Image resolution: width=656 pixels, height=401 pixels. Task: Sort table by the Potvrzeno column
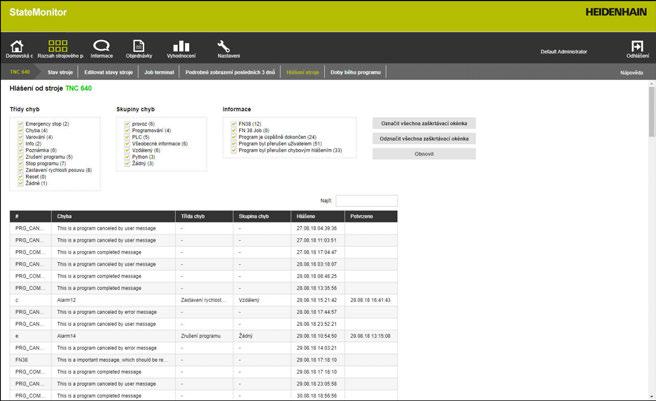tap(371, 216)
